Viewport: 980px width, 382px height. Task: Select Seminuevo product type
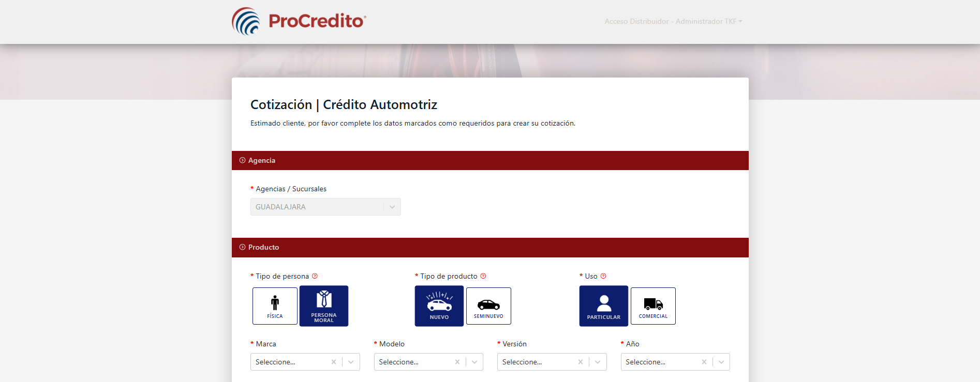click(x=488, y=306)
